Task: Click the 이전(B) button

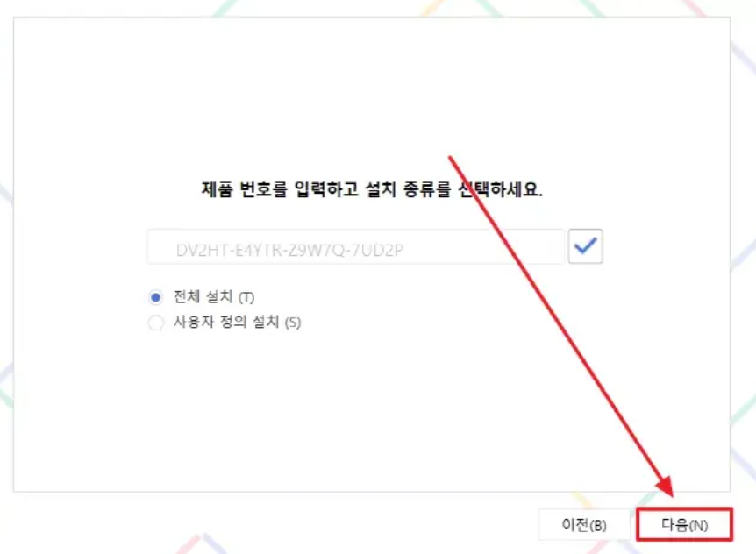Action: pyautogui.click(x=584, y=524)
